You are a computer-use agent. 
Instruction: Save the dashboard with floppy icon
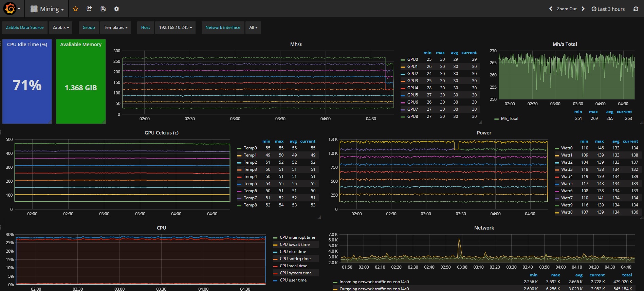pos(103,9)
